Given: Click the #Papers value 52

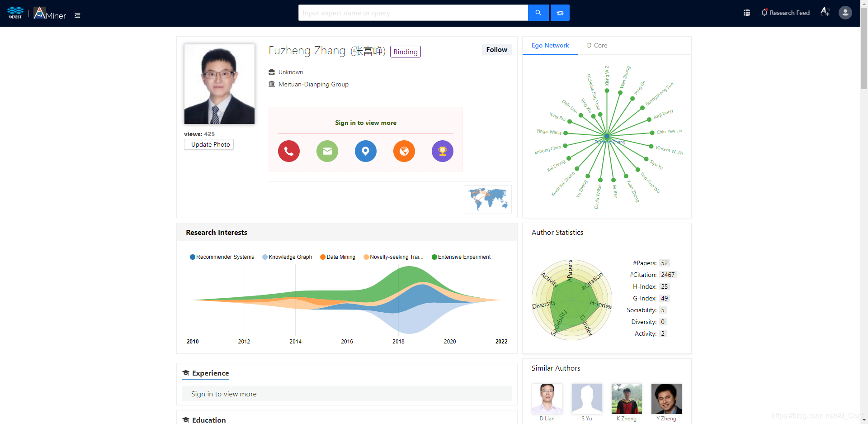Looking at the screenshot, I should pyautogui.click(x=664, y=263).
